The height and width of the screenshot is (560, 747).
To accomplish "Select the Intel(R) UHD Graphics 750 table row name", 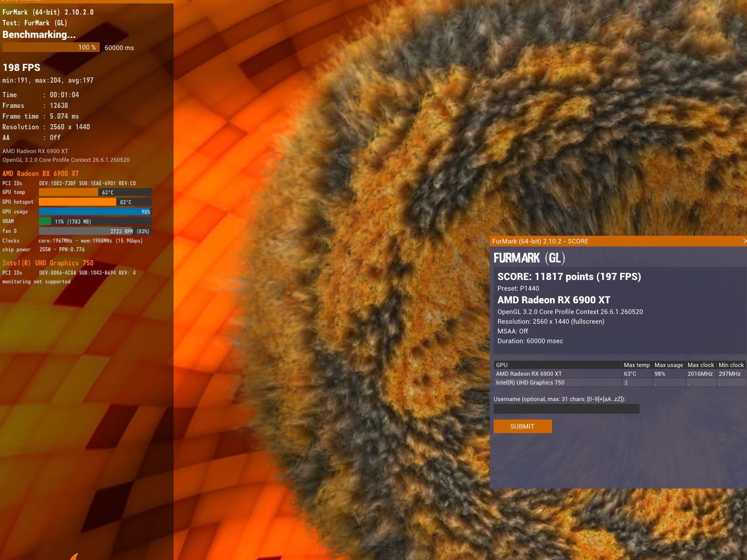I will 530,383.
